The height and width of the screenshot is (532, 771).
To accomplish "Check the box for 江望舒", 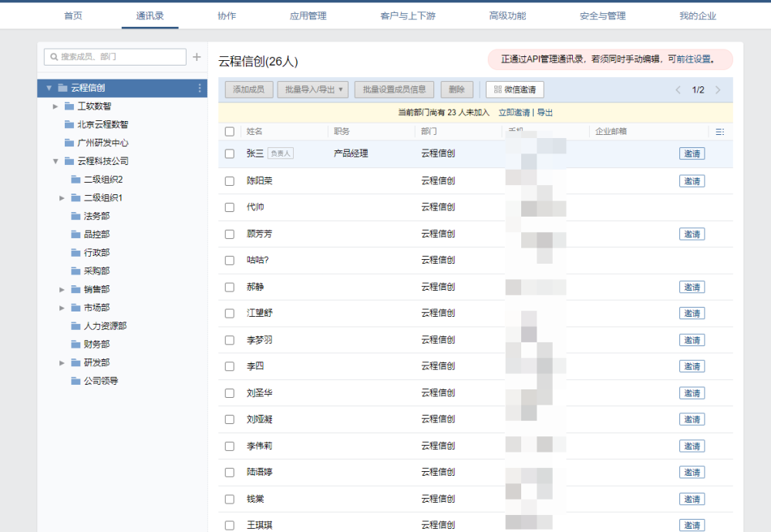I will [230, 314].
